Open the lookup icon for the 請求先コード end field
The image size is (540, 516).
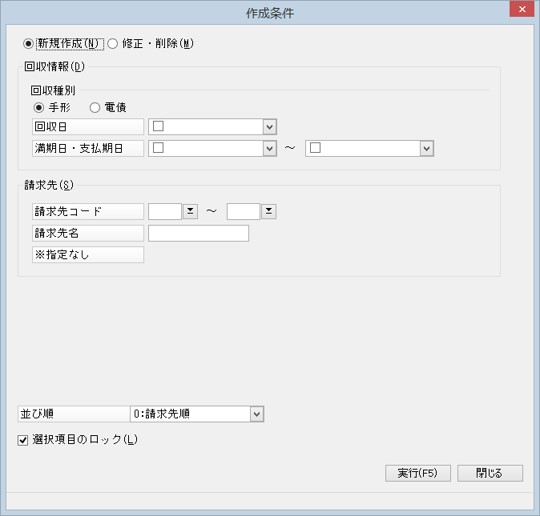[269, 211]
